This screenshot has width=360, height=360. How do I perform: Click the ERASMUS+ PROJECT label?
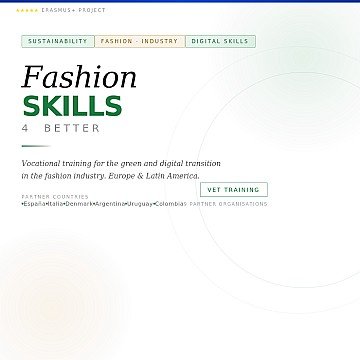point(73,10)
